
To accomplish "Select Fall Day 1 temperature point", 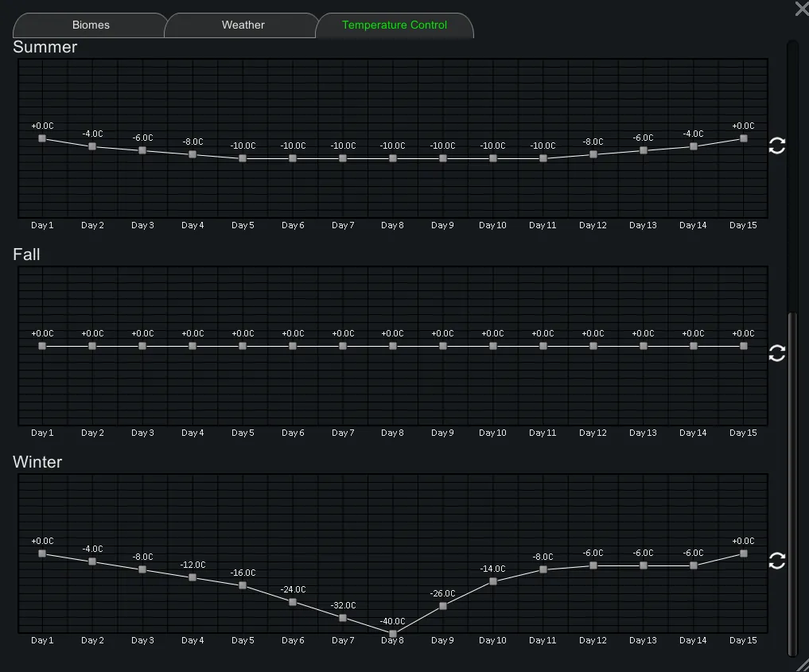I will [42, 346].
